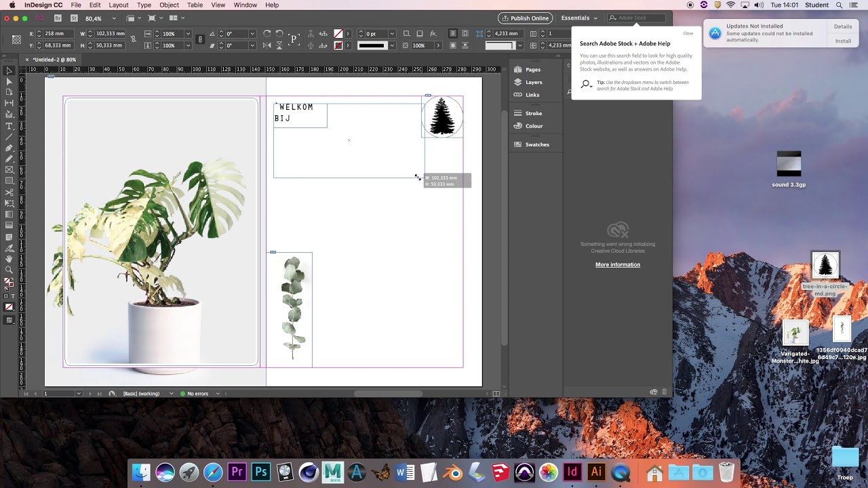Pick the Zoom tool magnifier
The width and height of the screenshot is (868, 488).
coord(9,270)
